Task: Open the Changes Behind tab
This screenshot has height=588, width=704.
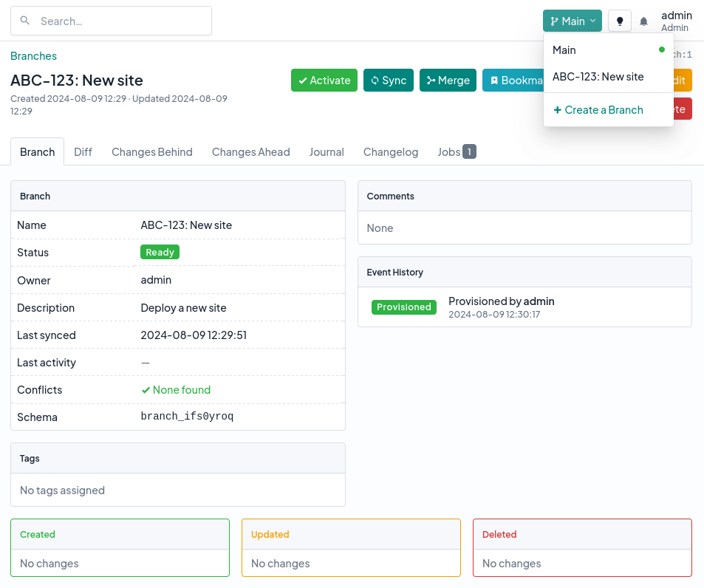Action: (x=151, y=152)
